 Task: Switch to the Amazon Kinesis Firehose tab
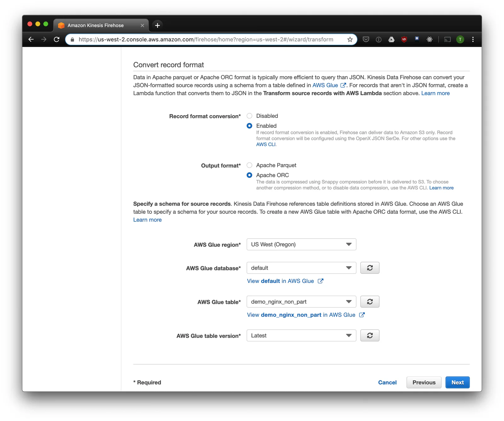pos(101,25)
